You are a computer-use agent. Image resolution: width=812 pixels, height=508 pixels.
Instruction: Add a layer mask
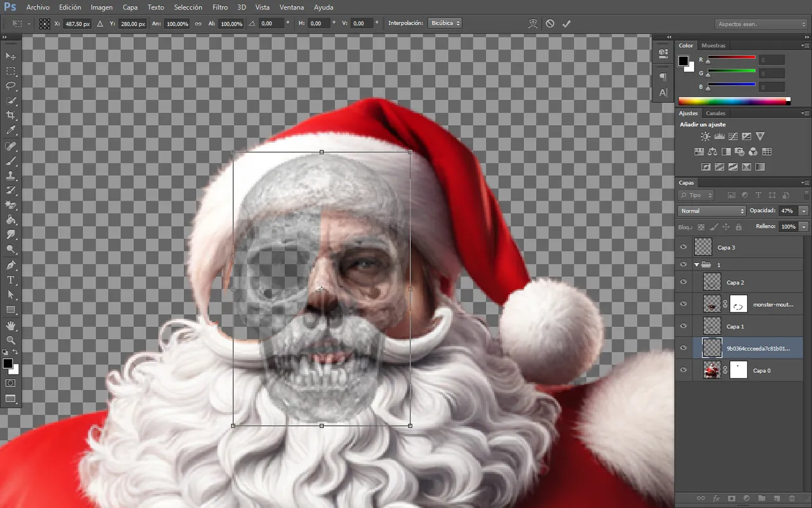(x=731, y=499)
